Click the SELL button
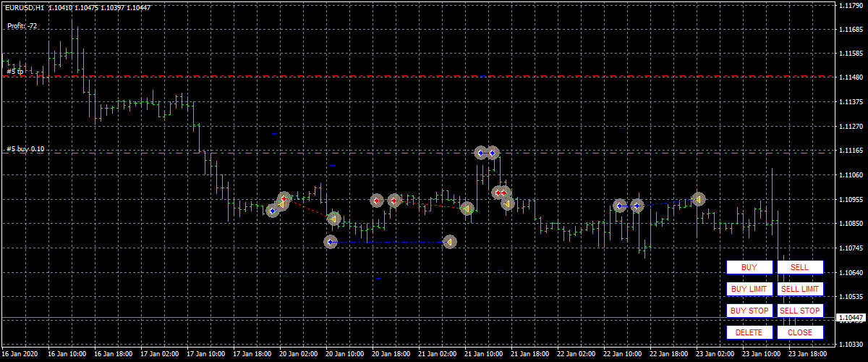 click(x=800, y=267)
